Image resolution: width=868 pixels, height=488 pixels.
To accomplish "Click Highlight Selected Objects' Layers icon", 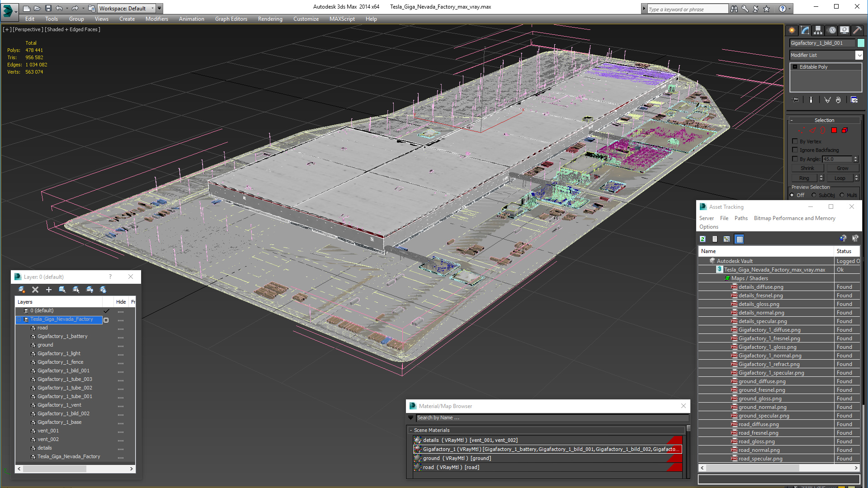I will [76, 290].
